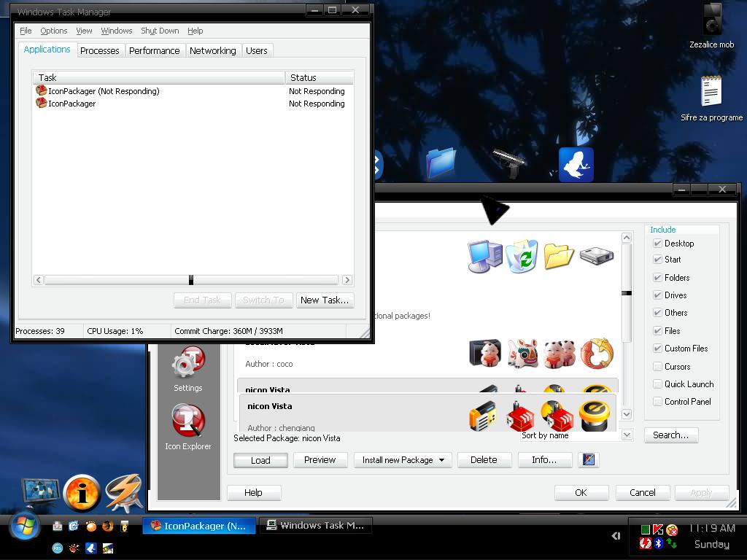This screenshot has height=560, width=747.
Task: Click the Task Manager horizontal scrollbar thumb
Action: coord(191,280)
